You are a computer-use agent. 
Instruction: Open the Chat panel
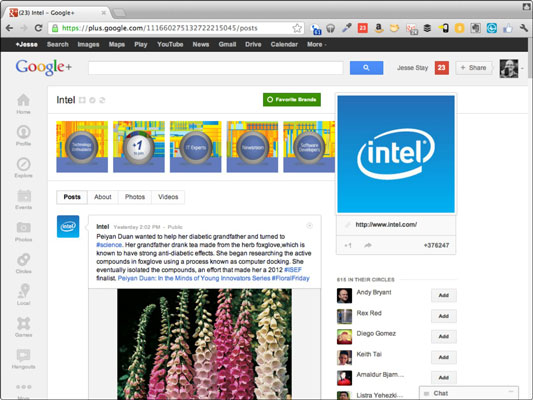(x=469, y=393)
